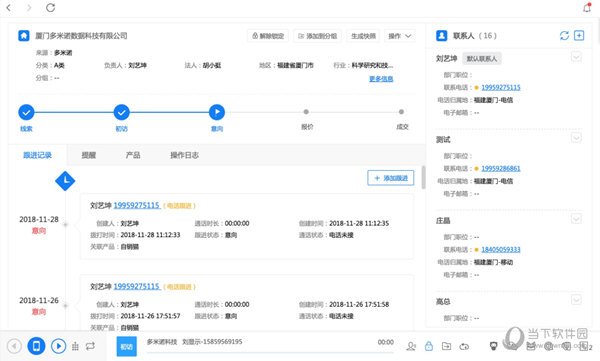600x361 pixels.
Task: Click 多米诺科技 caller info in the bottom bar
Action: [x=194, y=341]
